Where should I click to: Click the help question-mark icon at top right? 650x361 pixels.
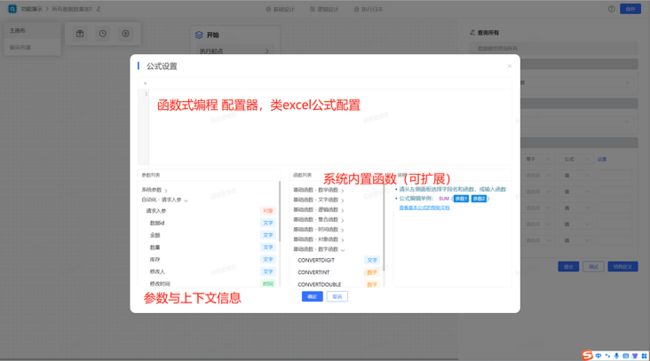pyautogui.click(x=611, y=9)
